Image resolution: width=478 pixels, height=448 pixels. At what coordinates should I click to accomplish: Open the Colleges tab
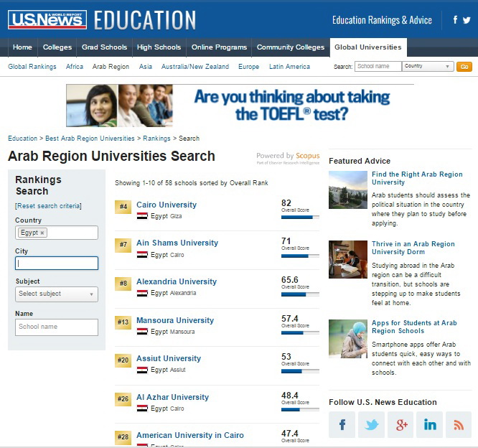[57, 47]
